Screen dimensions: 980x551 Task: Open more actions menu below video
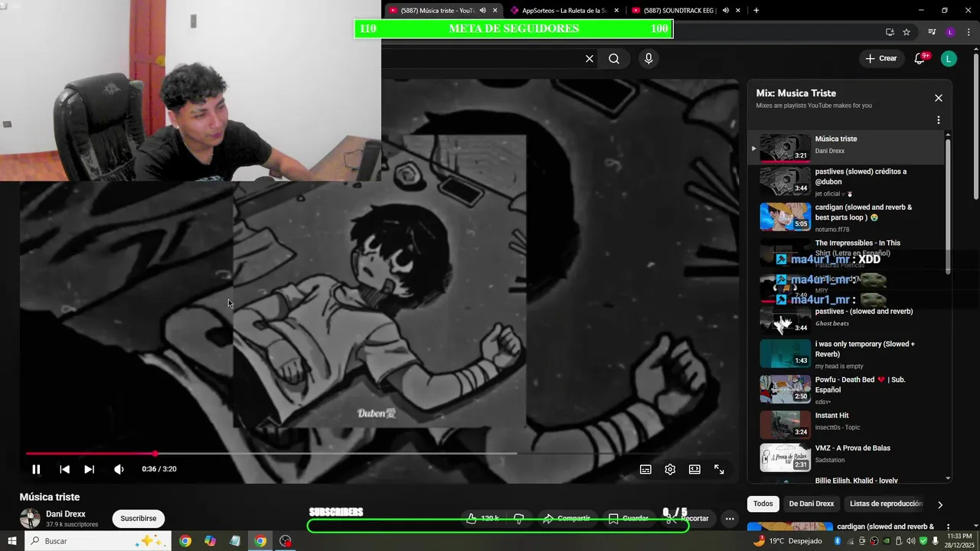pos(730,518)
